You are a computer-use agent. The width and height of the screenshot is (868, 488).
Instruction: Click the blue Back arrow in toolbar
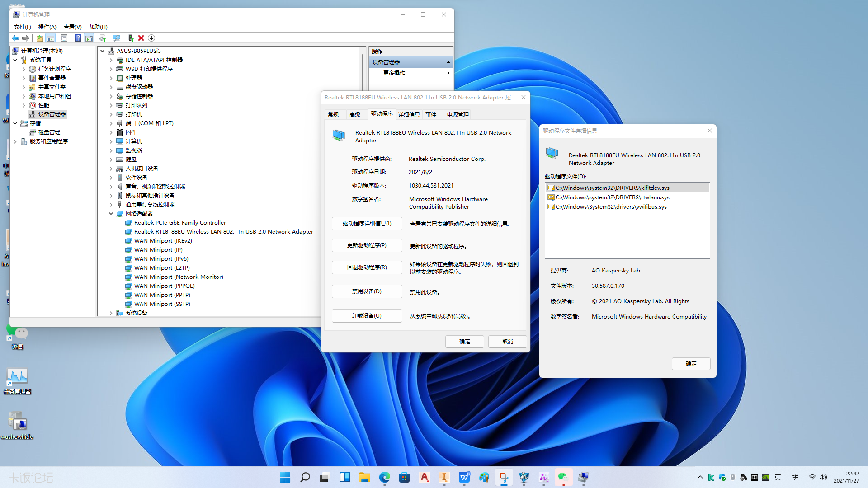15,38
